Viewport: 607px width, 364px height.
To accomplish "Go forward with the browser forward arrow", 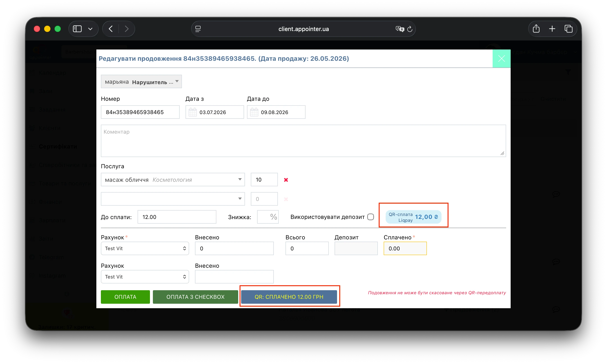I will click(x=127, y=29).
